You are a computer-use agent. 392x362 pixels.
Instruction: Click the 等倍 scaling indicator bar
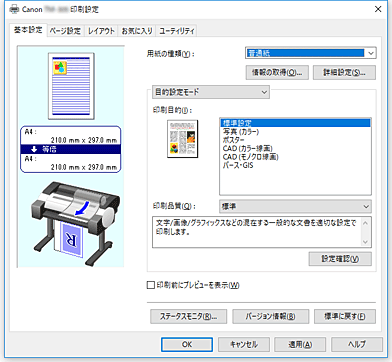(x=71, y=149)
